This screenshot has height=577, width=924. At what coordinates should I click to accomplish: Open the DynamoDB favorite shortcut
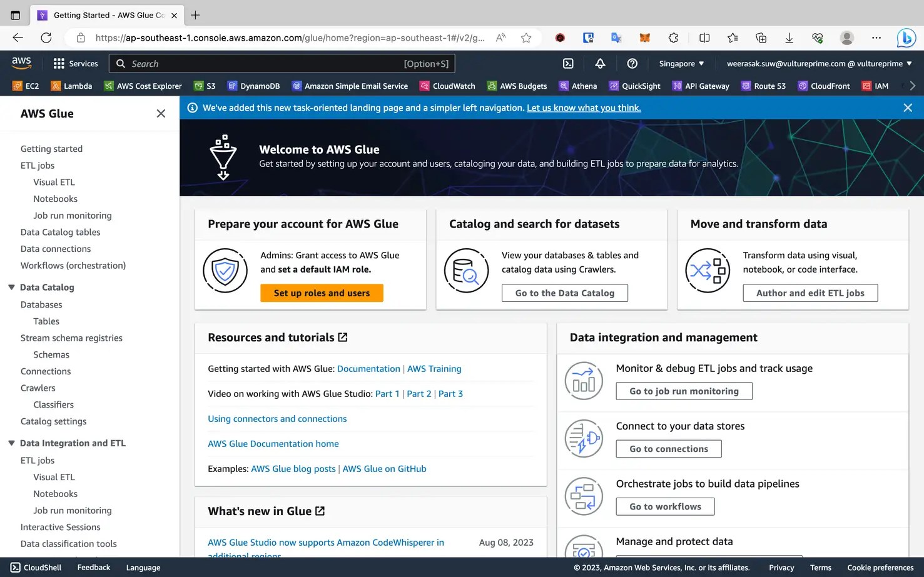(x=253, y=86)
